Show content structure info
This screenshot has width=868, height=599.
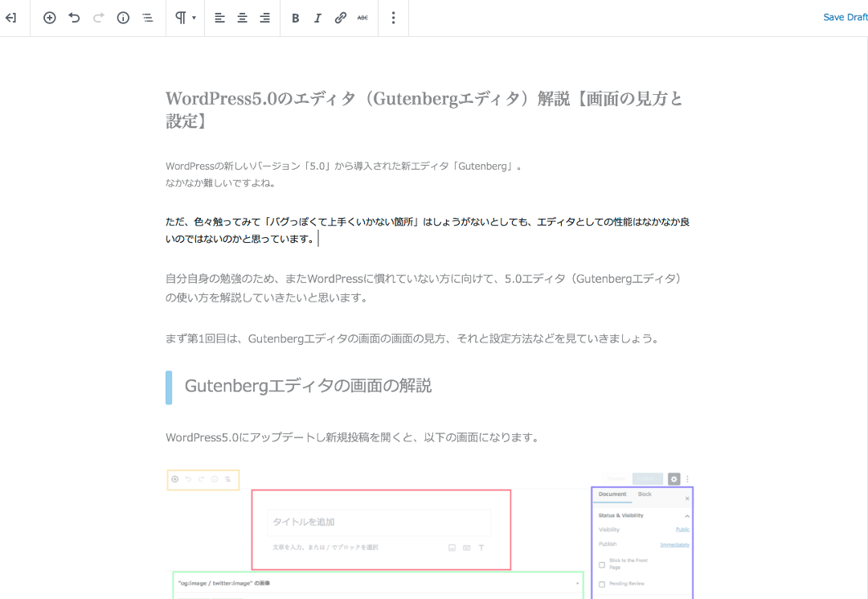pyautogui.click(x=123, y=18)
